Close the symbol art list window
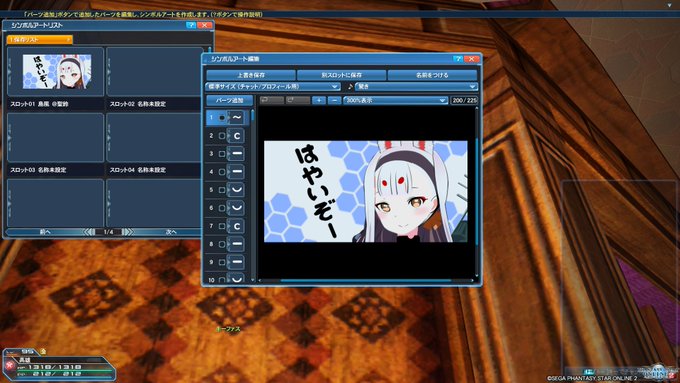680x383 pixels. (x=204, y=25)
